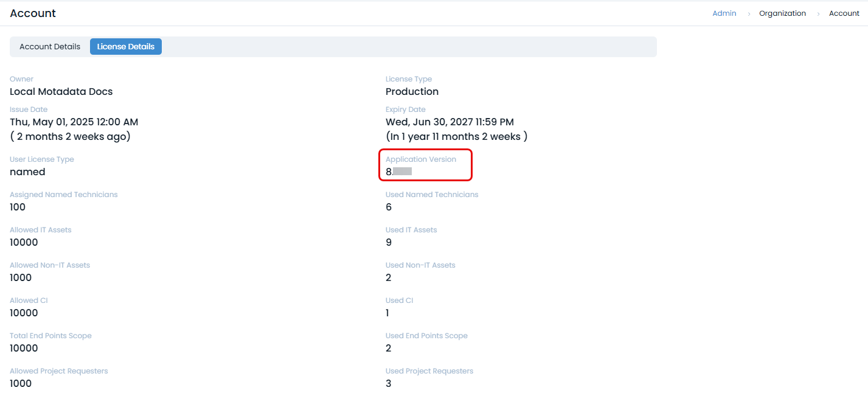Viewport: 868px width, 396px height.
Task: Click the Application Version label
Action: [420, 159]
